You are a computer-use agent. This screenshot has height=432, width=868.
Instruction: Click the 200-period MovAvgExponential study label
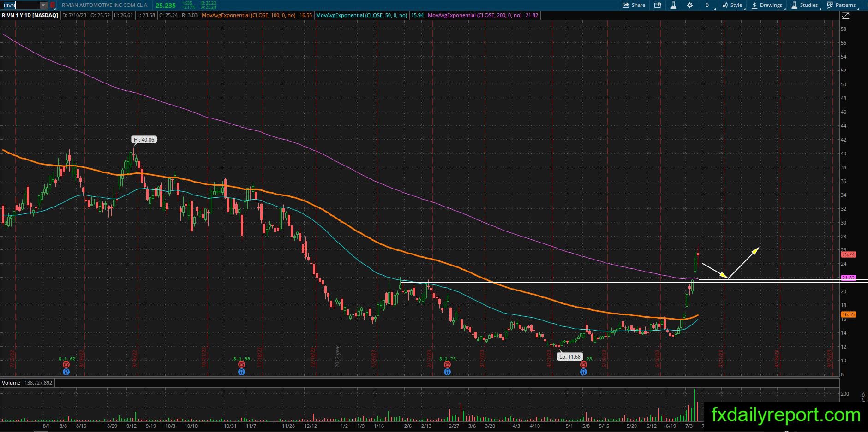[x=475, y=15]
